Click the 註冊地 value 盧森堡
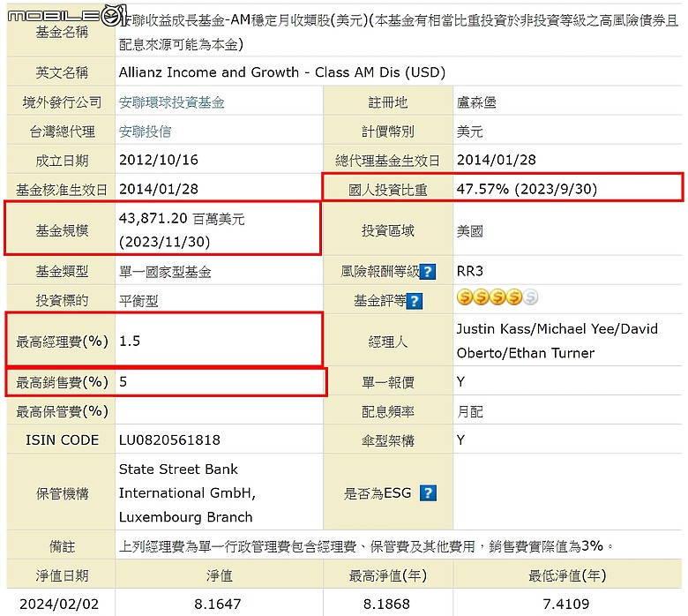688x616 pixels. [476, 102]
